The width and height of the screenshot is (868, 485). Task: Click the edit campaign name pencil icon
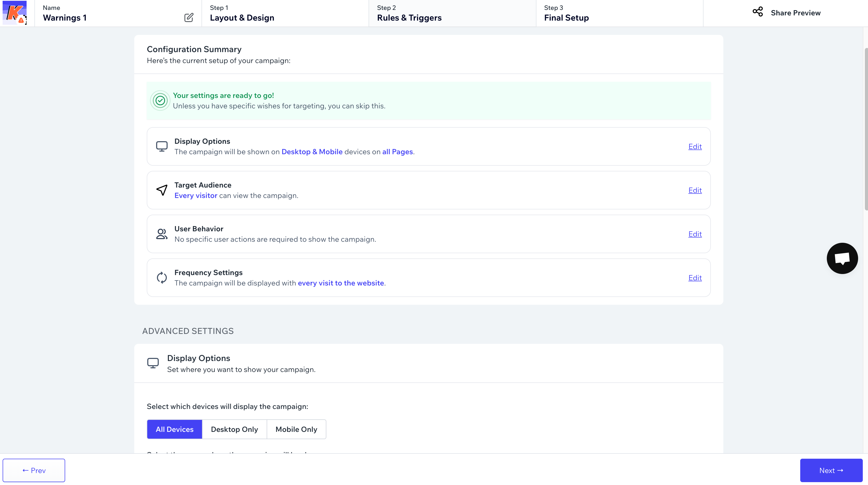[189, 17]
